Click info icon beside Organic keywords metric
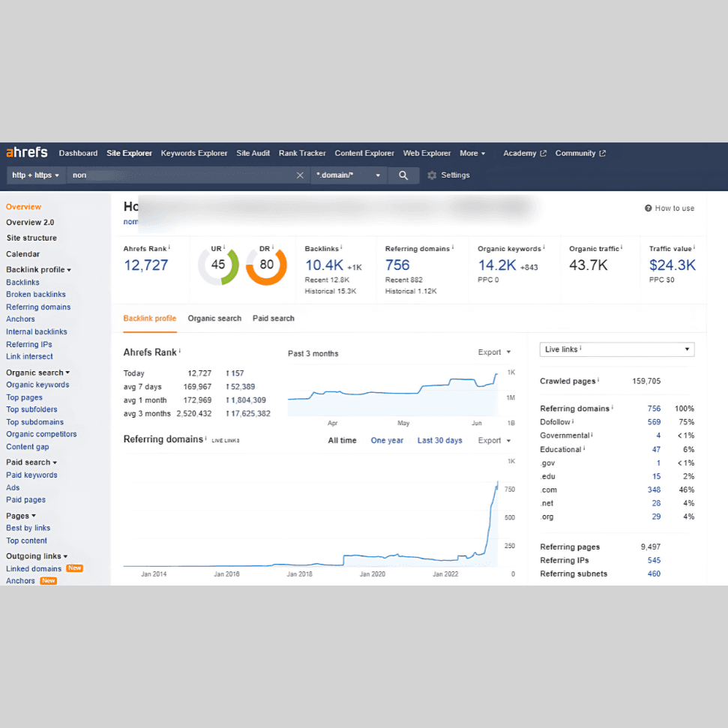Screen dimensions: 728x728 click(544, 247)
